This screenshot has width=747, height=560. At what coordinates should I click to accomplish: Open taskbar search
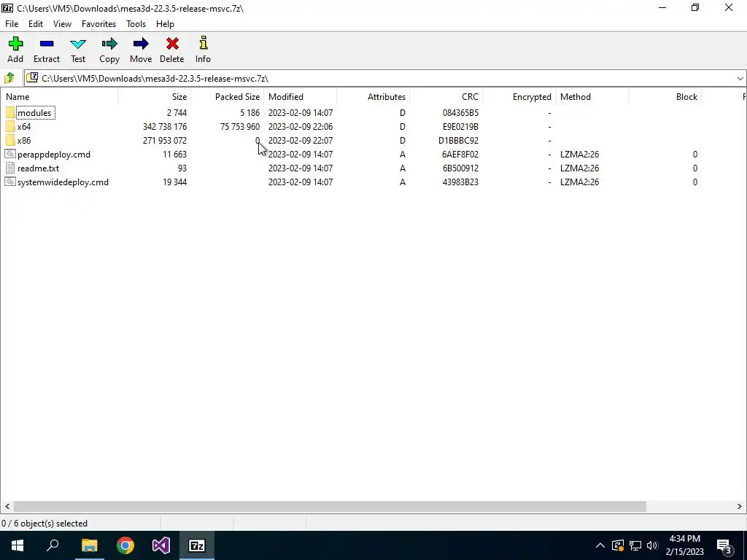[53, 545]
